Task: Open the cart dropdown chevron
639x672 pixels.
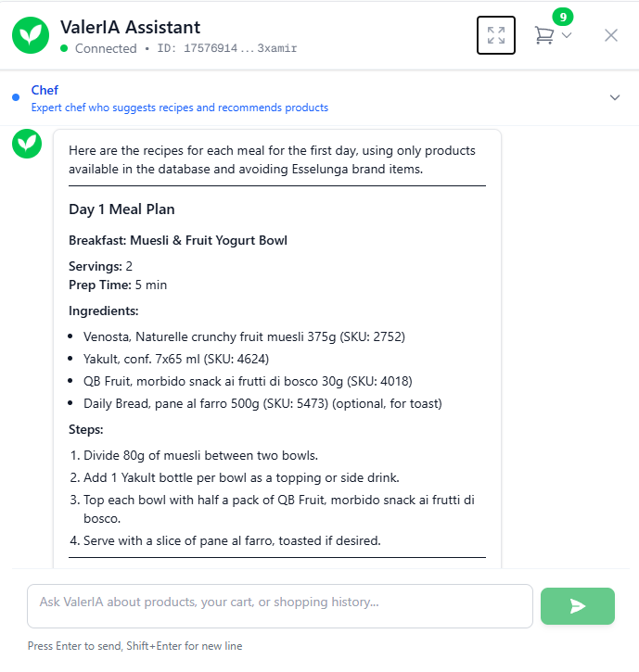Action: coord(567,35)
